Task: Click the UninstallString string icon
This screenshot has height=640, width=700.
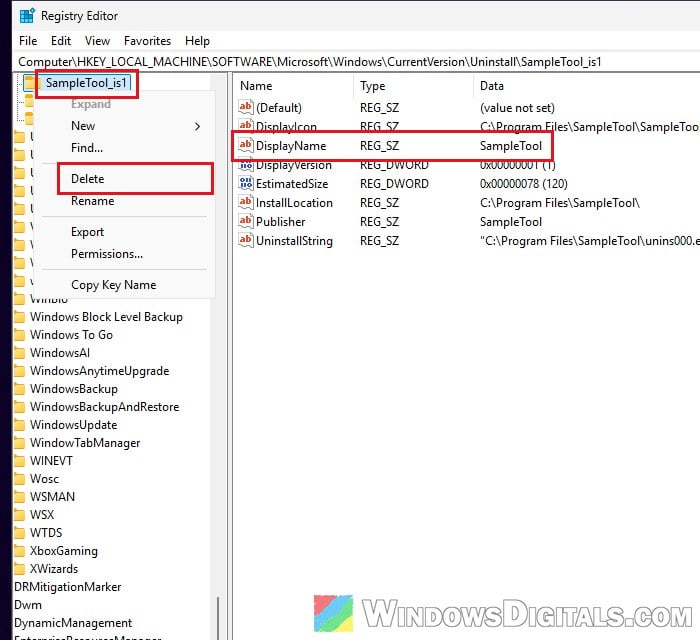Action: point(246,240)
